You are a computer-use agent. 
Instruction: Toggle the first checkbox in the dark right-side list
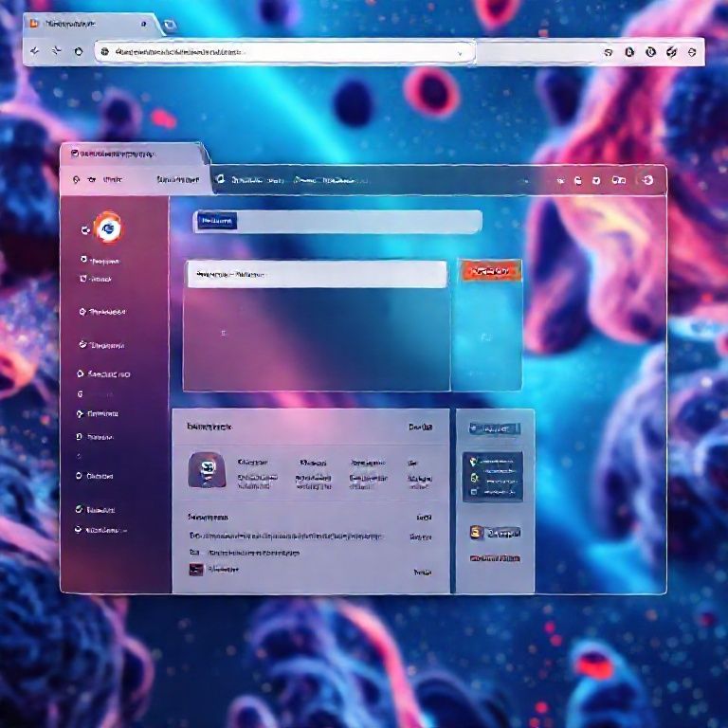(x=474, y=461)
